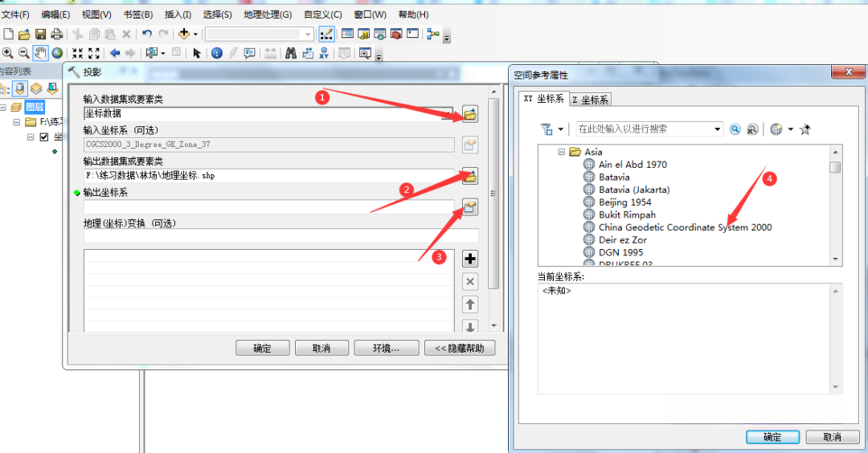Collapse the 图层 data frame node
868x453 pixels.
click(3, 107)
